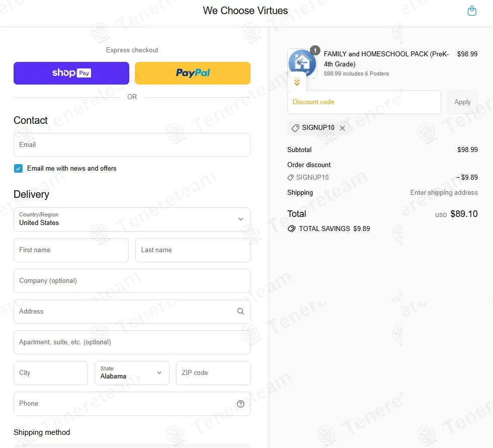This screenshot has width=493, height=448.
Task: Focus the Email input field
Action: [132, 145]
